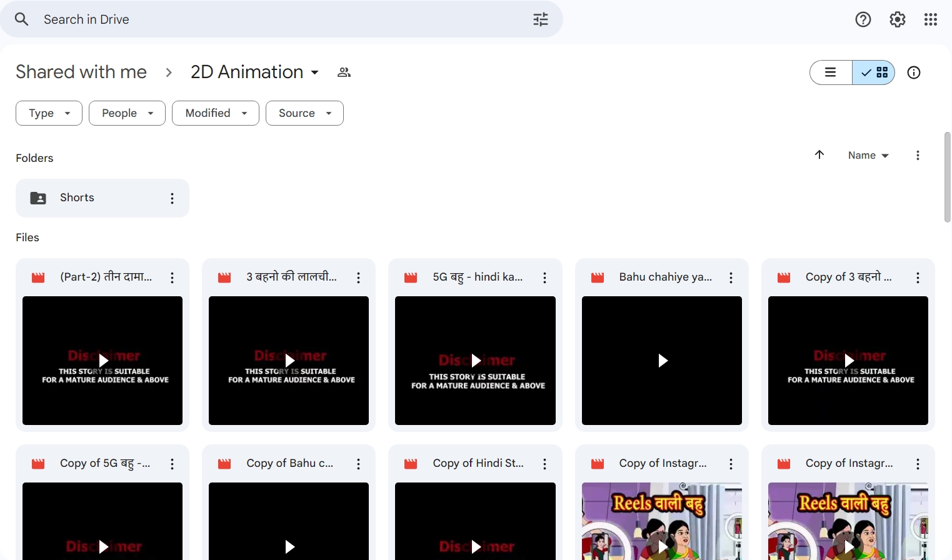The width and height of the screenshot is (952, 560).
Task: Go to Shared with me breadcrumb
Action: 81,72
